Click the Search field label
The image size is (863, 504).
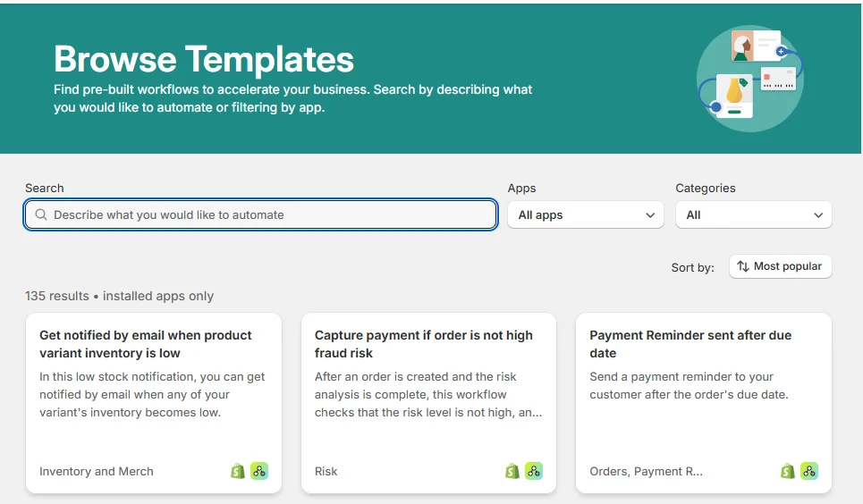pos(45,188)
